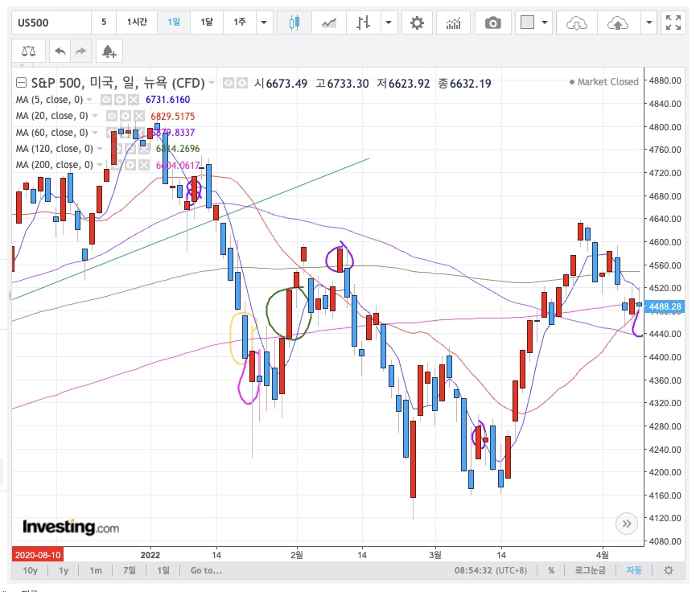This screenshot has height=592, width=700.
Task: Toggle MA (5, close, 0) visibility eye
Action: [x=105, y=100]
